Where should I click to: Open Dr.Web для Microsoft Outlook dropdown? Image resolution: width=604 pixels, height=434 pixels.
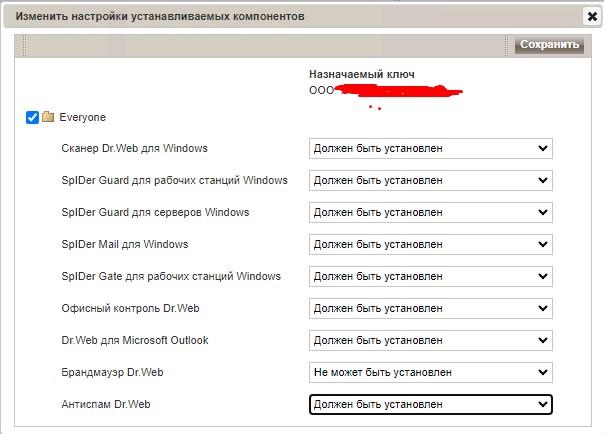tap(430, 340)
